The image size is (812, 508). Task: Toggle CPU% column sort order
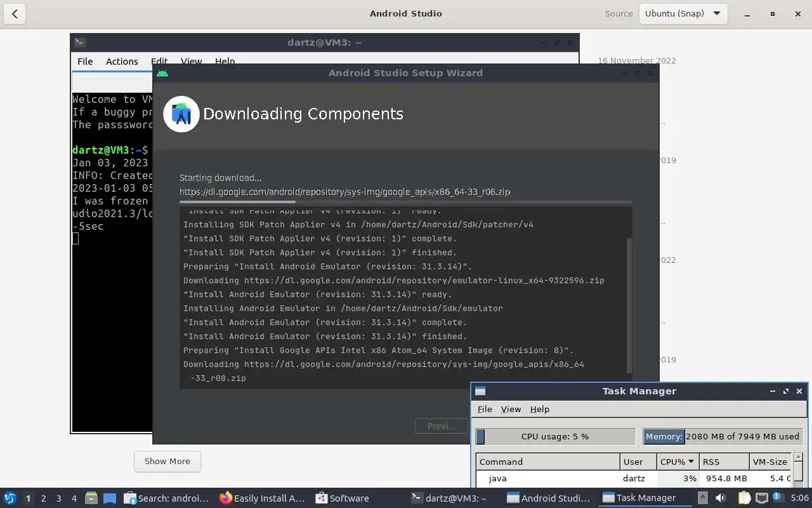click(x=677, y=462)
